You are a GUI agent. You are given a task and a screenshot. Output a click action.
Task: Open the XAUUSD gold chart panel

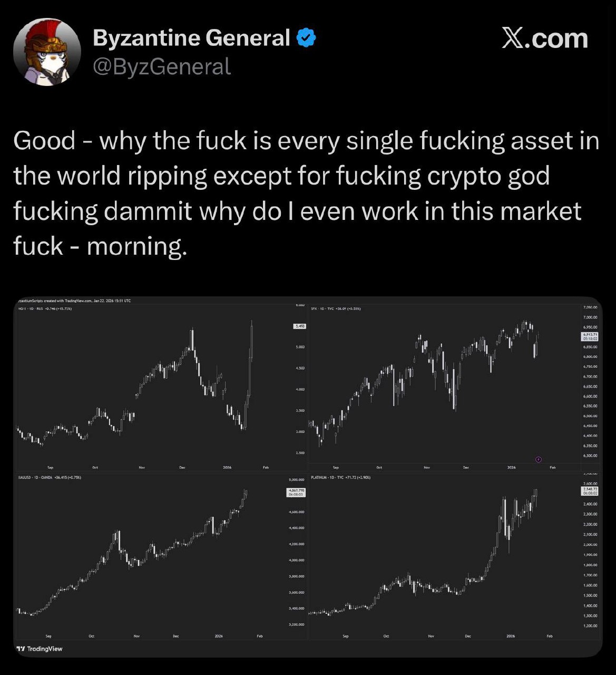[x=153, y=554]
